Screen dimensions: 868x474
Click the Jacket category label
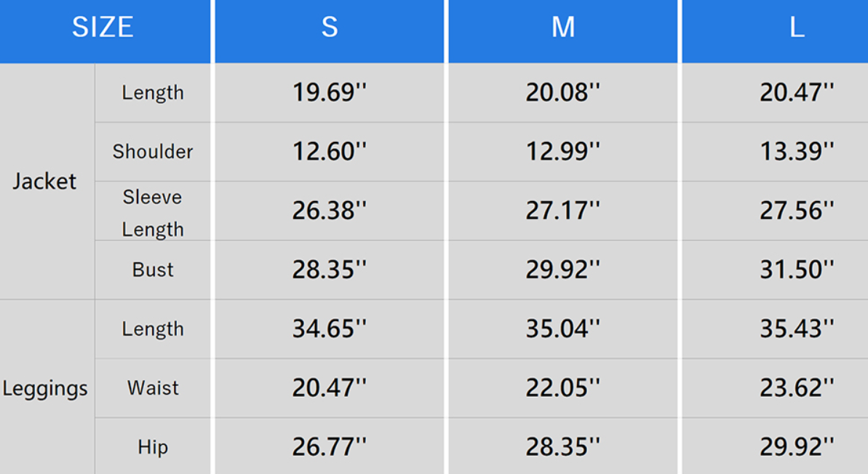coord(44,181)
